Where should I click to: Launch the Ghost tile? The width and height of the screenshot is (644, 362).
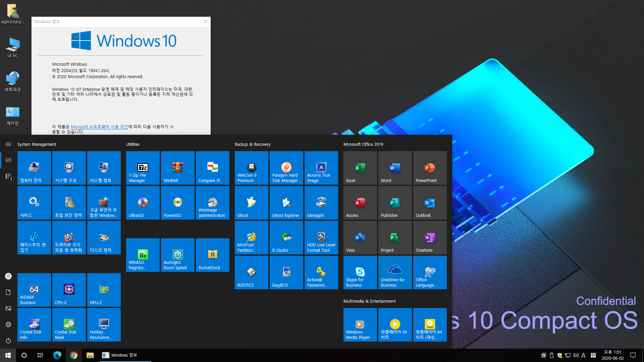point(252,203)
